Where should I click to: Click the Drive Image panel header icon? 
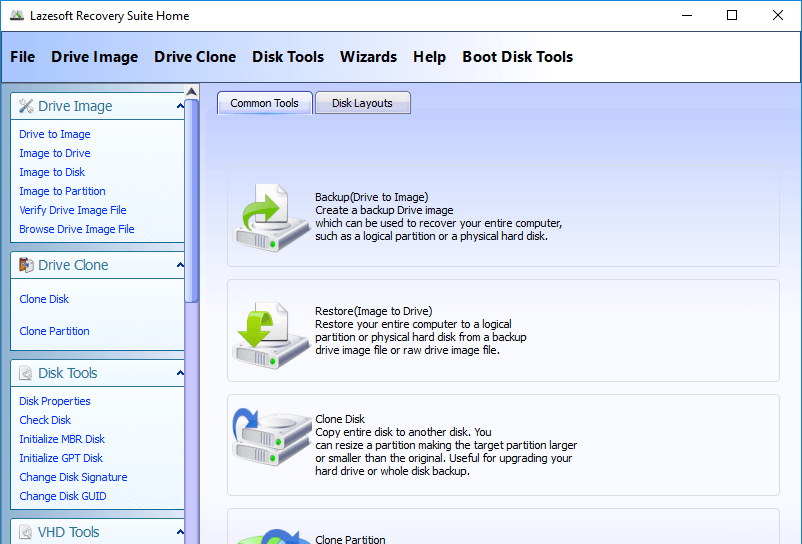(26, 106)
